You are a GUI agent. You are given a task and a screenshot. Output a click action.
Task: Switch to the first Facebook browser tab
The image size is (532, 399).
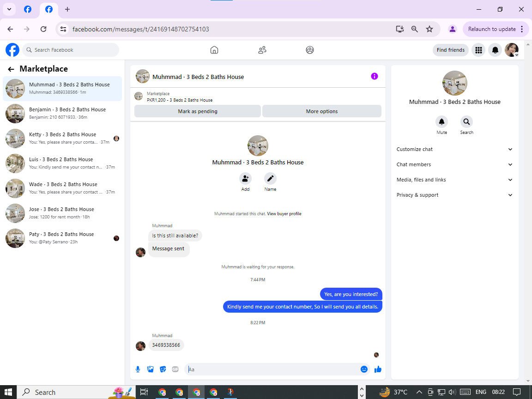(28, 10)
